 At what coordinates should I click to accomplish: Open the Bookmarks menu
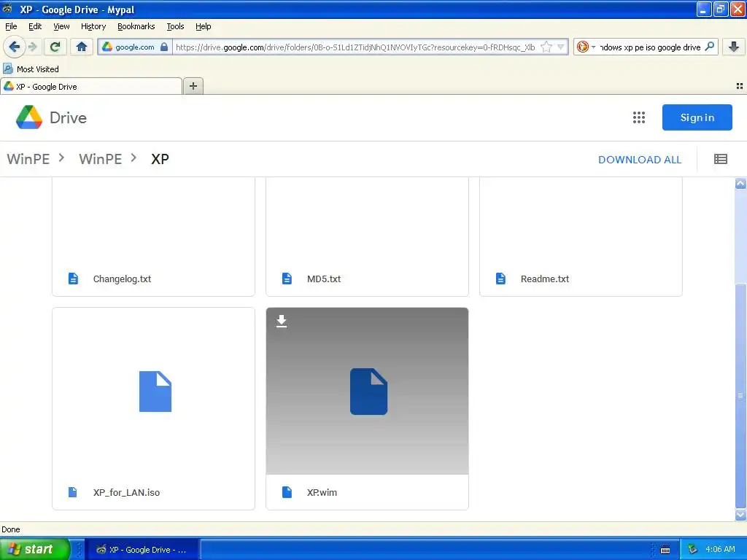pos(136,26)
